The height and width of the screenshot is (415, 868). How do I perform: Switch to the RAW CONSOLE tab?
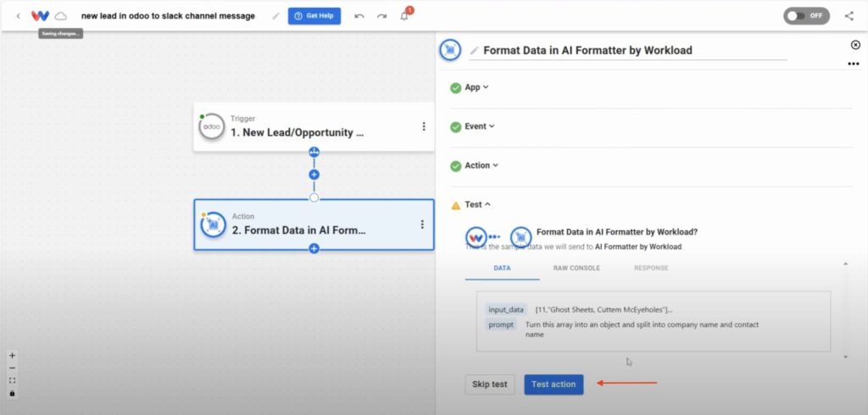click(576, 268)
